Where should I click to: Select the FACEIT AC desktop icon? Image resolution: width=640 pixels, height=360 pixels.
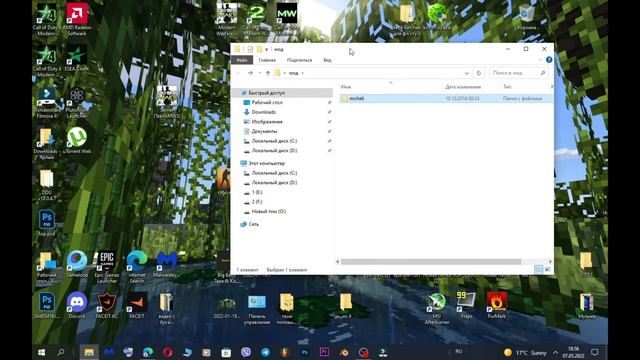107,305
